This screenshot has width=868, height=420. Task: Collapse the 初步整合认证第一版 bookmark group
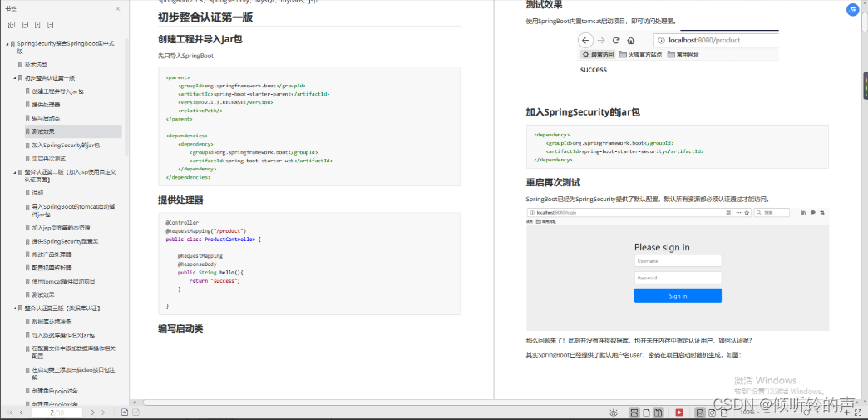(x=15, y=78)
